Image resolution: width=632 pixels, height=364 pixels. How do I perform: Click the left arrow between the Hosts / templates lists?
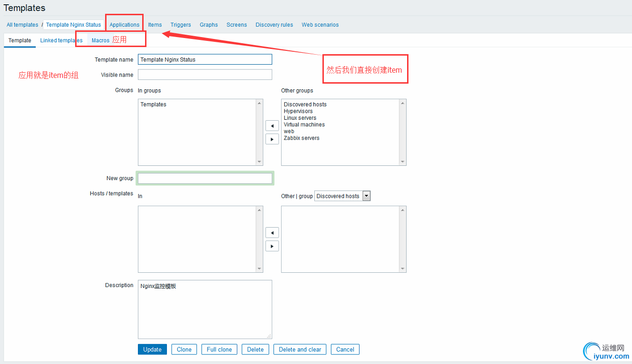[x=272, y=233]
